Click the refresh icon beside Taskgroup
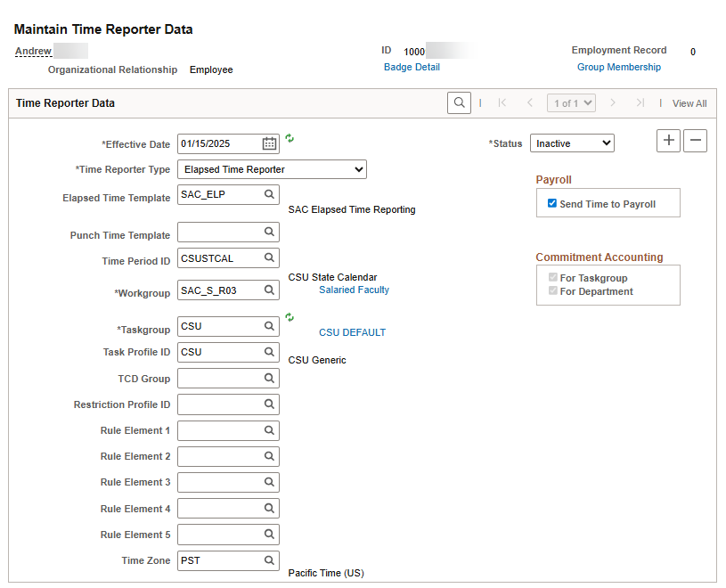Screen dimensions: 726x588 290,317
